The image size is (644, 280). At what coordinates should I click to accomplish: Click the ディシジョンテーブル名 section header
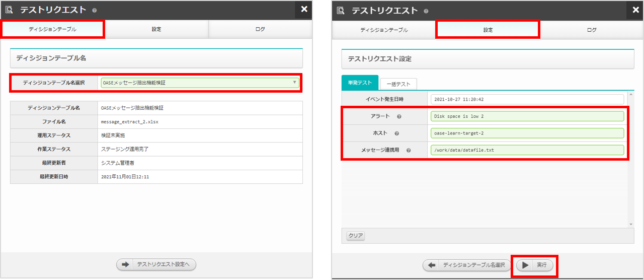[x=156, y=58]
